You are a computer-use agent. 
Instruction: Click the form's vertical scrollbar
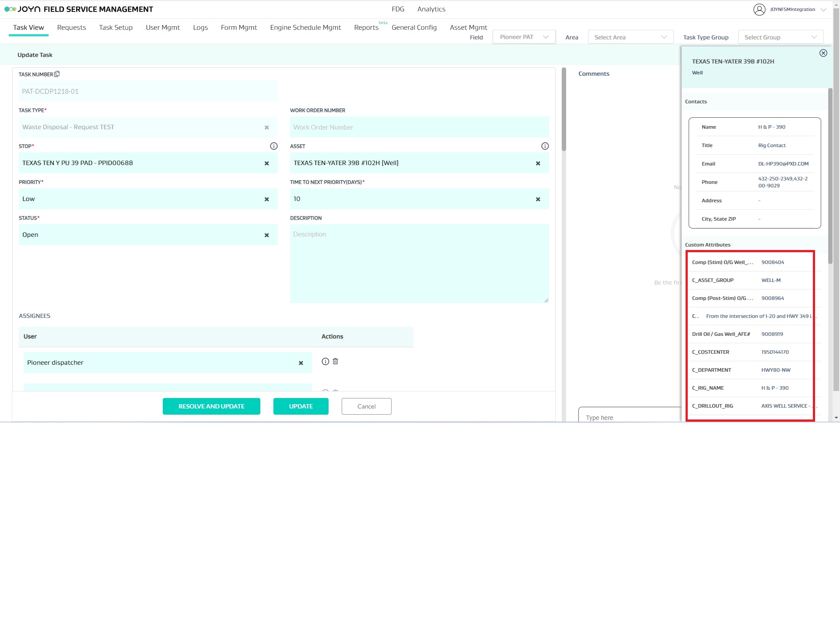pos(564,109)
